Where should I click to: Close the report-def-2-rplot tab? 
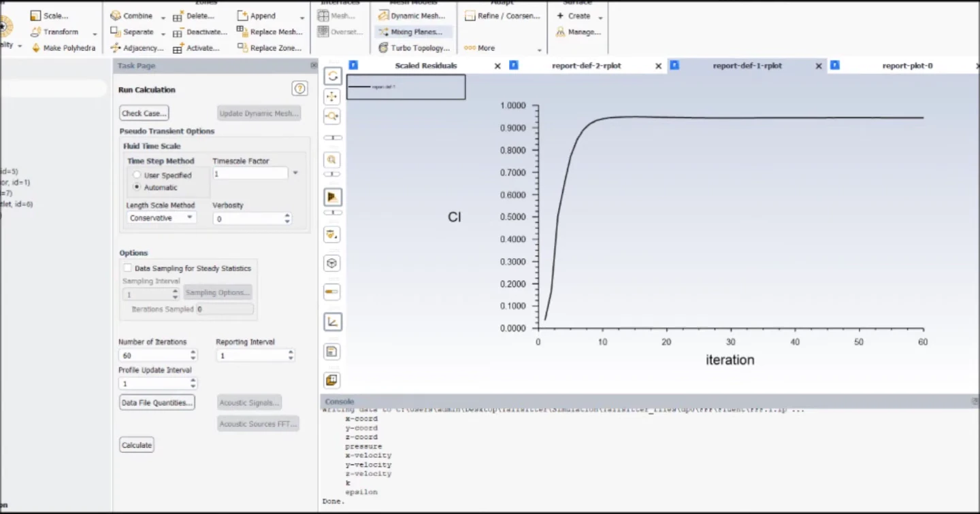[658, 66]
